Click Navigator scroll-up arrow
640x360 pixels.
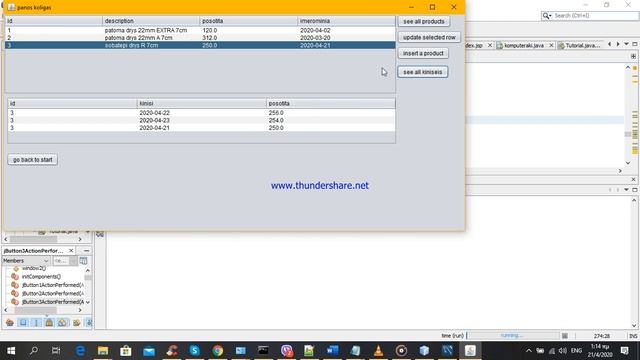[x=88, y=270]
